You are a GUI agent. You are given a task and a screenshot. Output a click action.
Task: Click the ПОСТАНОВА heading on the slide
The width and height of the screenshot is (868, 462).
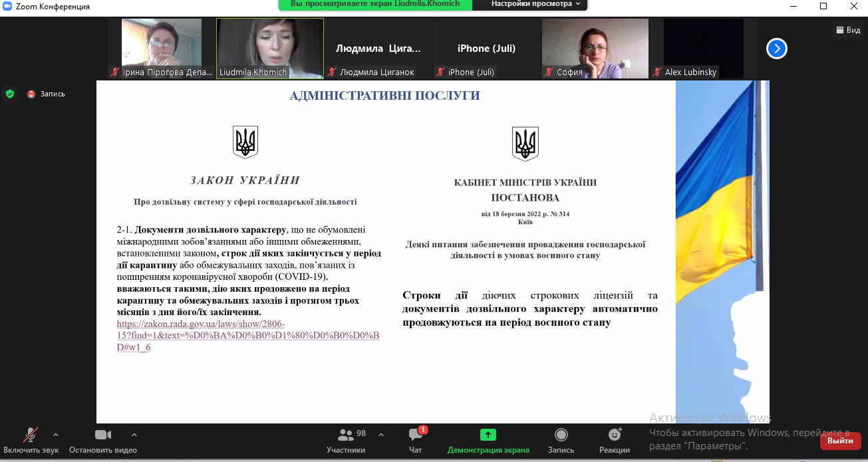pos(525,197)
